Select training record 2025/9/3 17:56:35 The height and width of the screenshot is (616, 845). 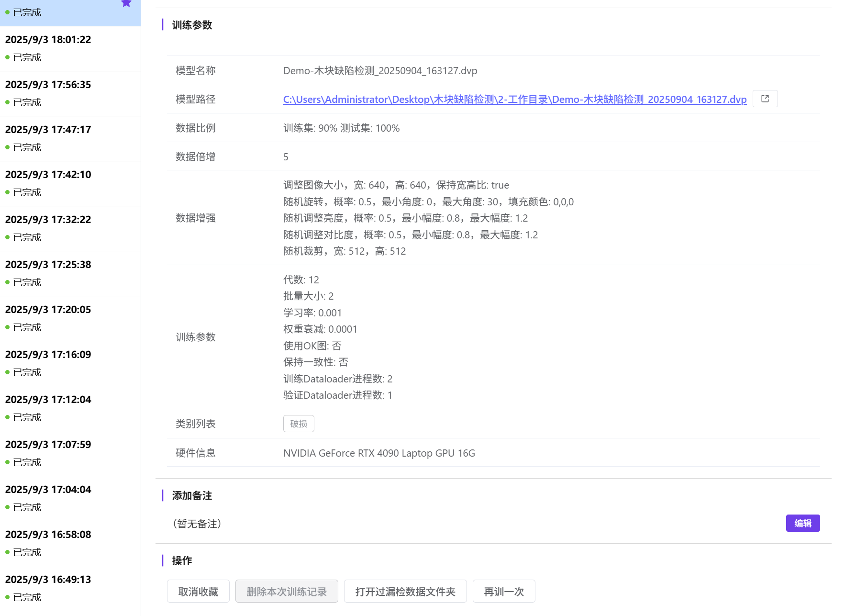pos(70,93)
